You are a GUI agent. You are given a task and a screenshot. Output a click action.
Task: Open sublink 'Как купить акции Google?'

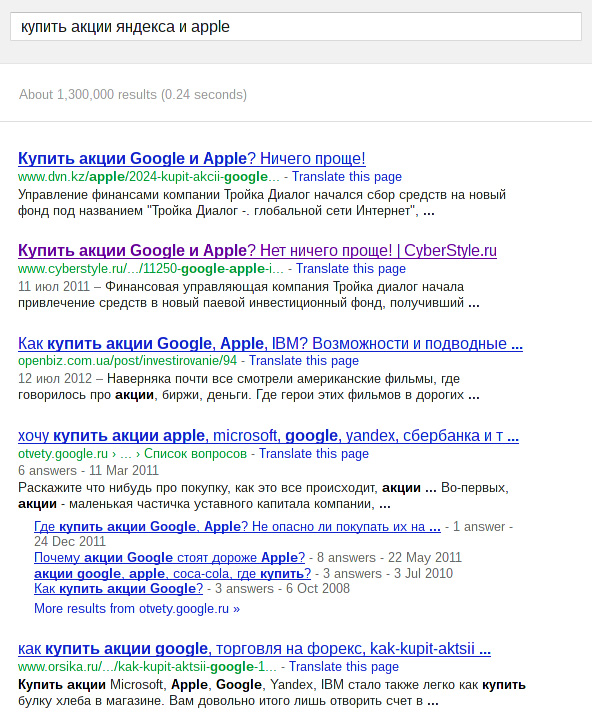point(119,589)
